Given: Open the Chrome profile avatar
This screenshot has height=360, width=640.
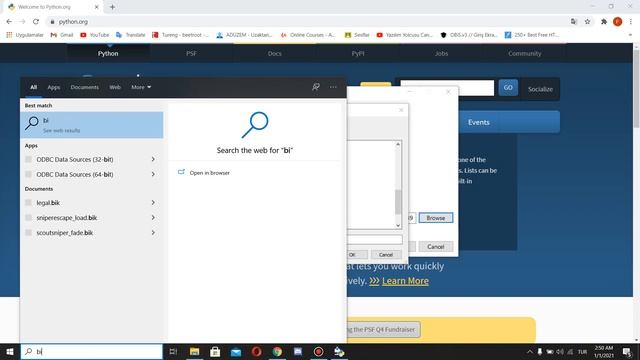Looking at the screenshot, I should (617, 22).
